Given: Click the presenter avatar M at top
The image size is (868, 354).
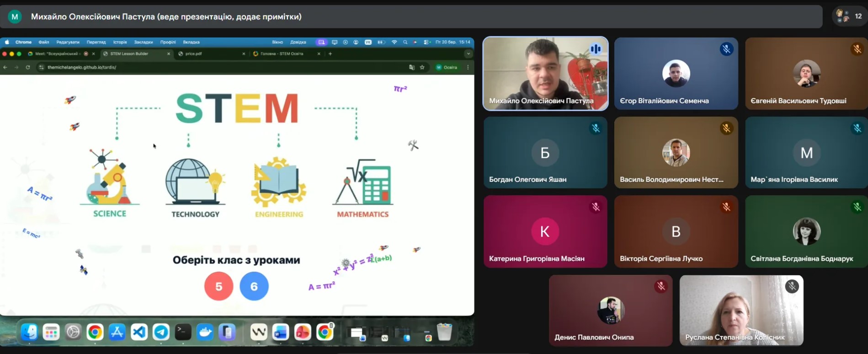Looking at the screenshot, I should click(15, 17).
